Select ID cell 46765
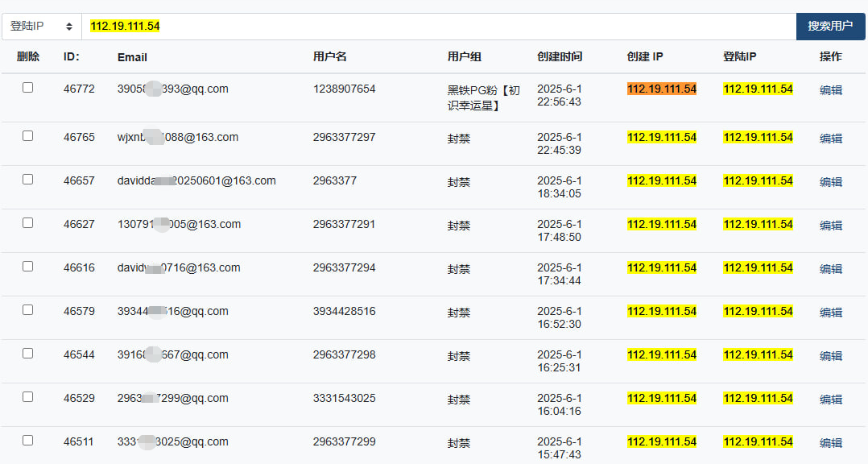The image size is (868, 464). pyautogui.click(x=79, y=137)
